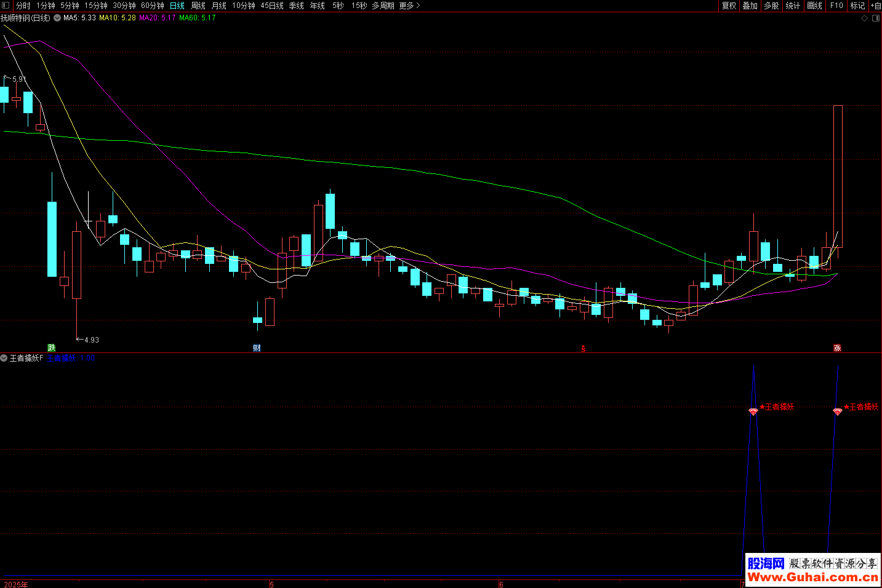The width and height of the screenshot is (882, 588).
Task: Click the blue 财 financial report marker
Action: [257, 348]
